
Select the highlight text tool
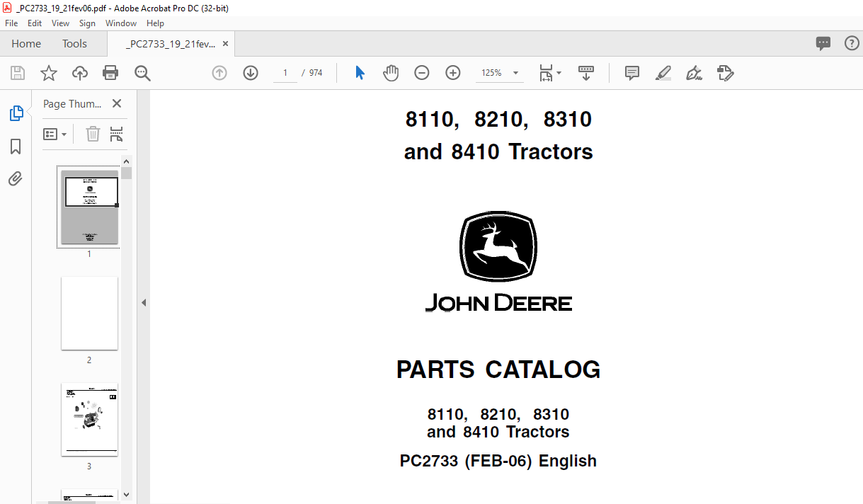coord(663,73)
